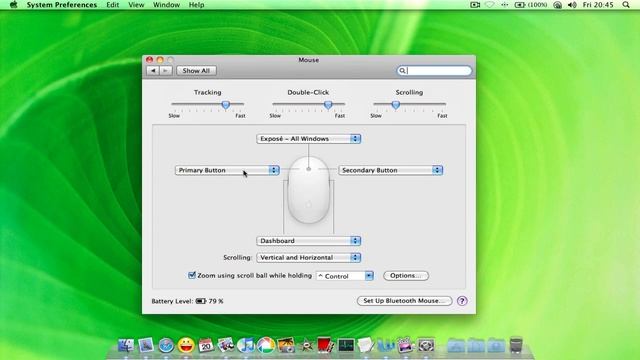Open the yellow smiley messenger Dock icon
The width and height of the screenshot is (640, 360).
coord(186,345)
